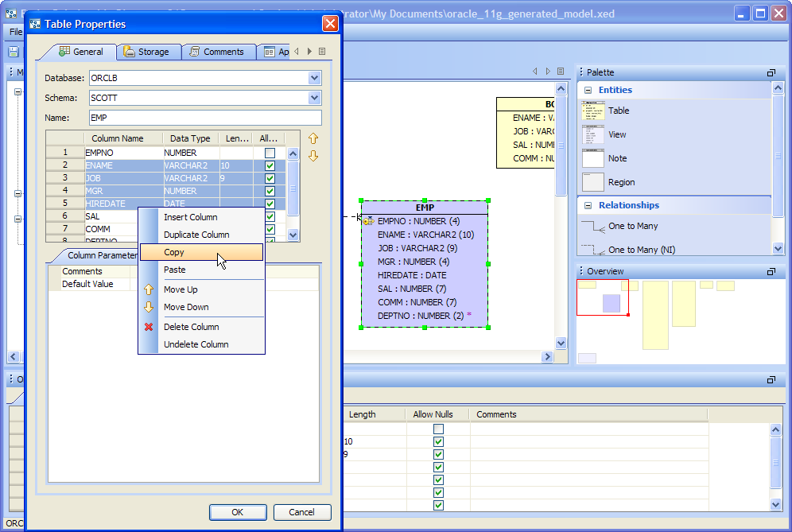Screen dimensions: 792x532
Task: Check the unchecked Allow Nulls box in bottom panel
Action: (x=438, y=429)
